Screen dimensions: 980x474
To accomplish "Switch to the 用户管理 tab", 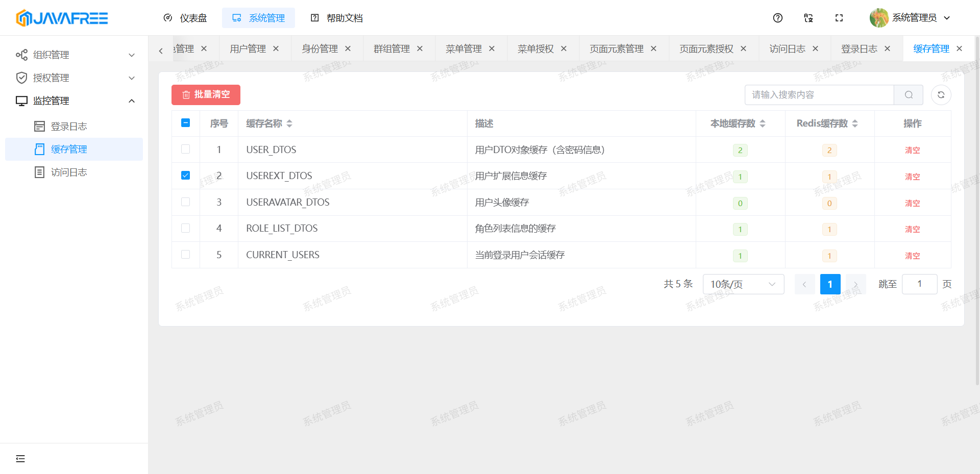I will 248,48.
